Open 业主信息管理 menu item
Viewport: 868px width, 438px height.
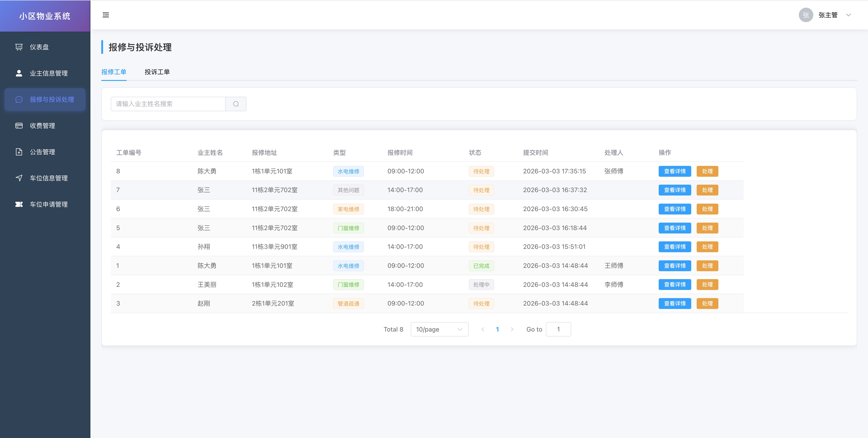point(45,73)
